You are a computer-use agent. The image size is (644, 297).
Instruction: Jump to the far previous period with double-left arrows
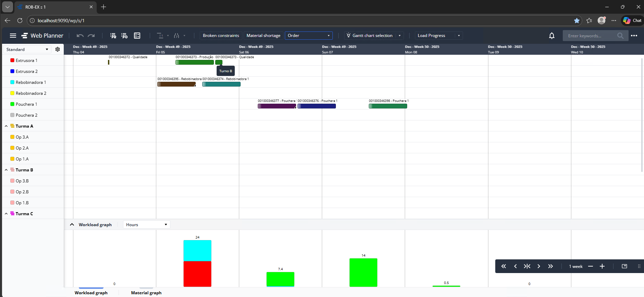pos(503,266)
